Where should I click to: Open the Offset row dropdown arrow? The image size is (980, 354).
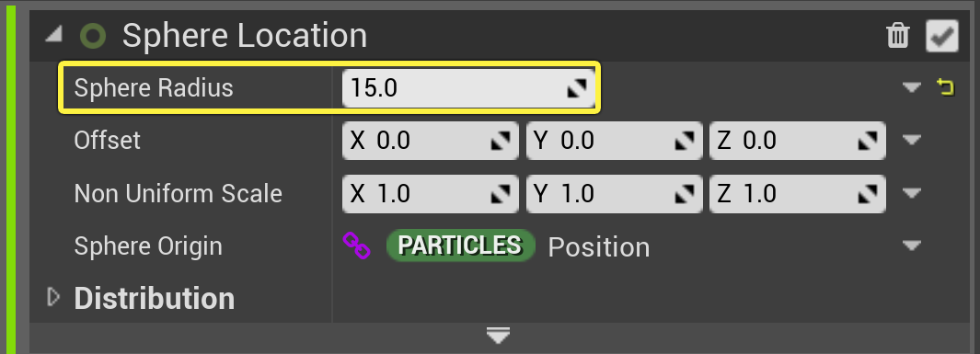coord(912,140)
